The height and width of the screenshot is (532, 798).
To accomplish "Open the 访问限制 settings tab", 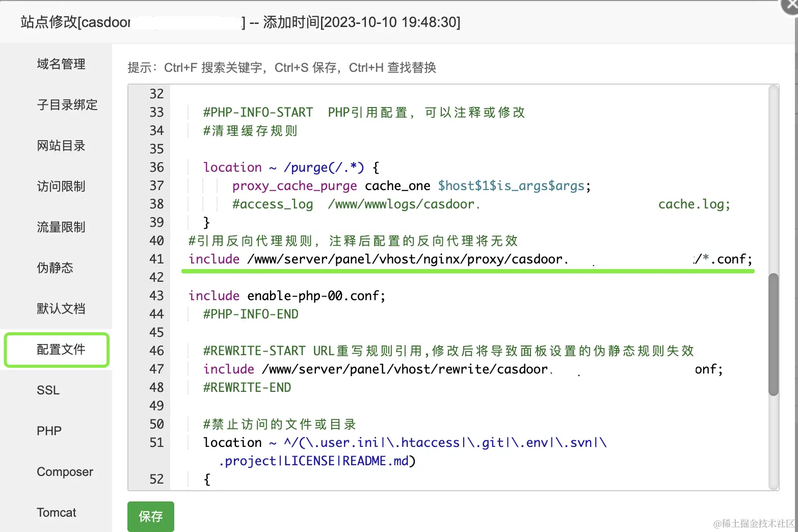I will tap(61, 187).
